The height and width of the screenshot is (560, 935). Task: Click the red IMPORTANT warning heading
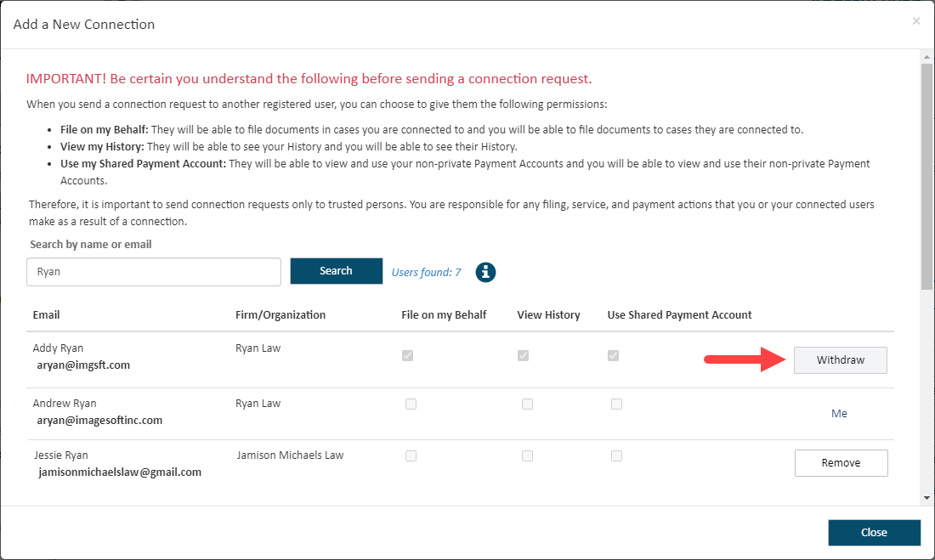(309, 79)
